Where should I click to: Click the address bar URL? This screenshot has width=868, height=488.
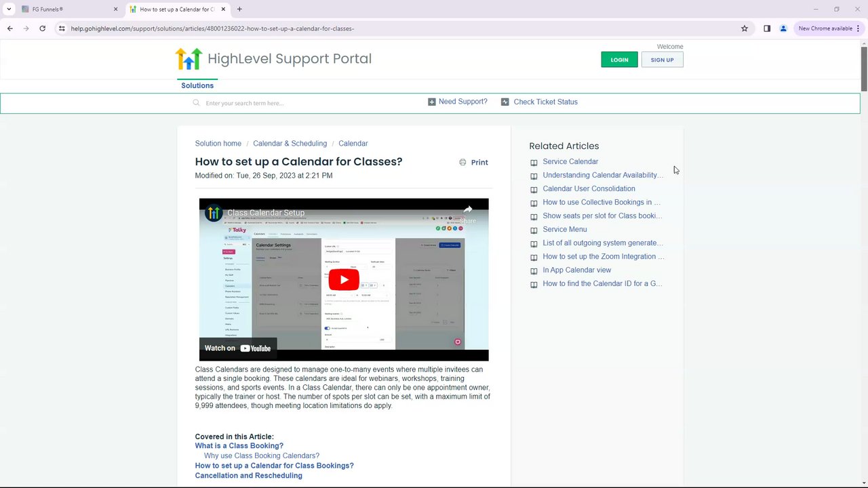coord(212,28)
